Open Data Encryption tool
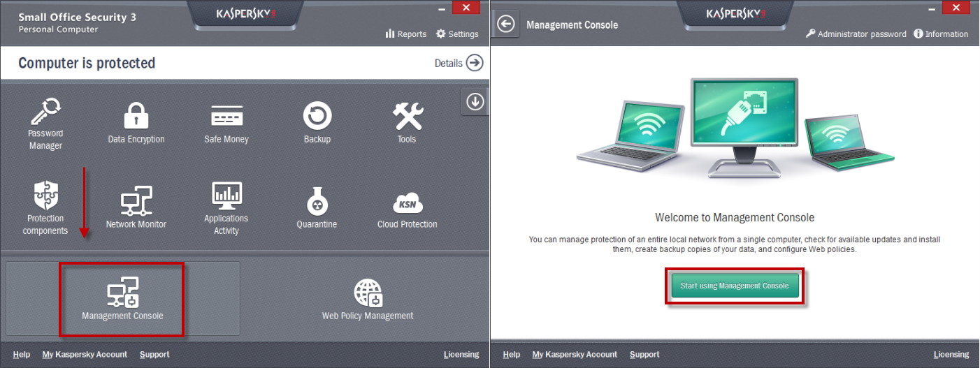Image resolution: width=980 pixels, height=368 pixels. [x=136, y=124]
